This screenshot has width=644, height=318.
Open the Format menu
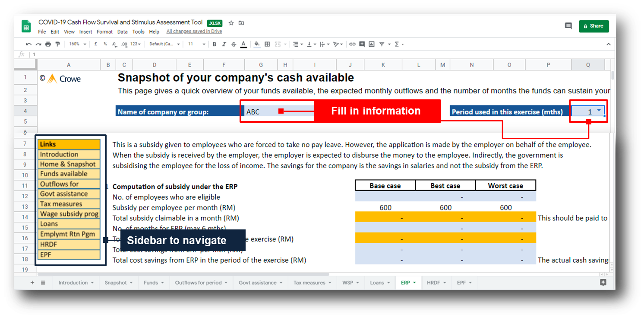(x=104, y=32)
